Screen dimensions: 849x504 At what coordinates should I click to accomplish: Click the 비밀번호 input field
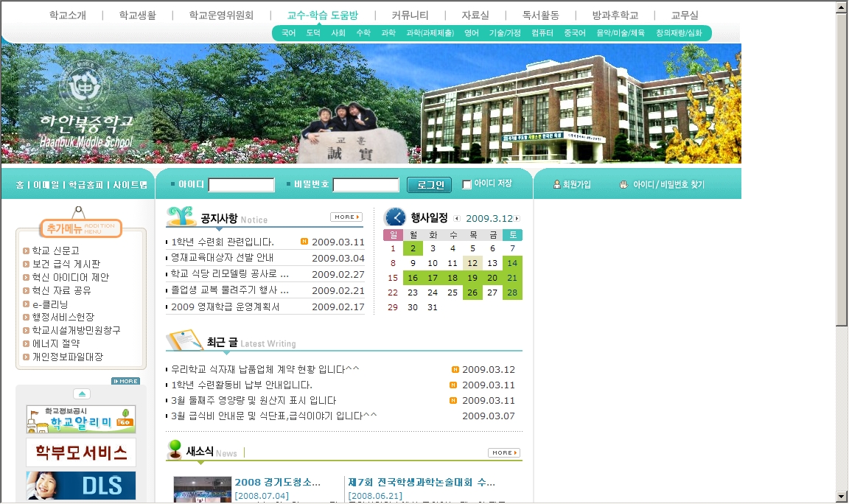(x=366, y=185)
